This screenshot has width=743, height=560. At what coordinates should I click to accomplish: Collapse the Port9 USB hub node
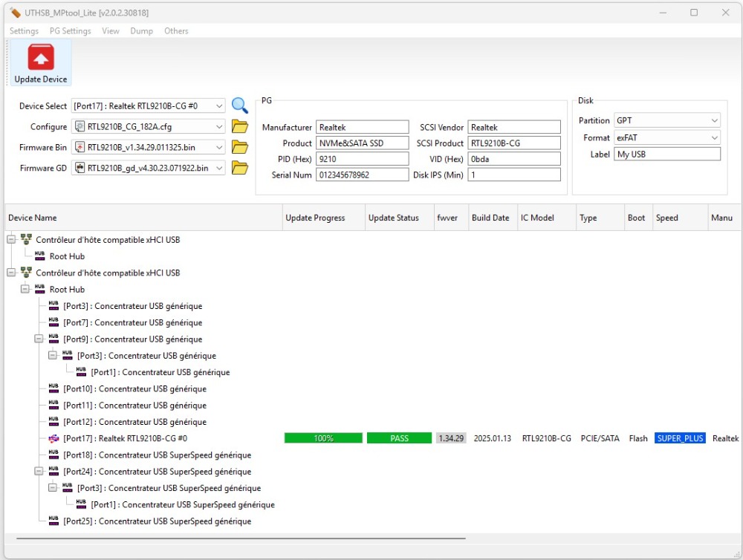pos(39,339)
